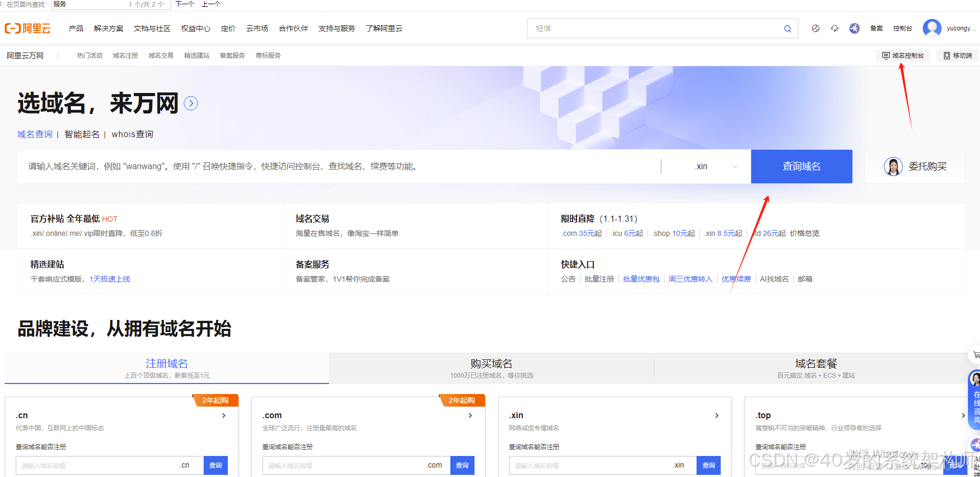The width and height of the screenshot is (980, 477).
Task: Open the yusongy user avatar menu
Action: pos(932,28)
